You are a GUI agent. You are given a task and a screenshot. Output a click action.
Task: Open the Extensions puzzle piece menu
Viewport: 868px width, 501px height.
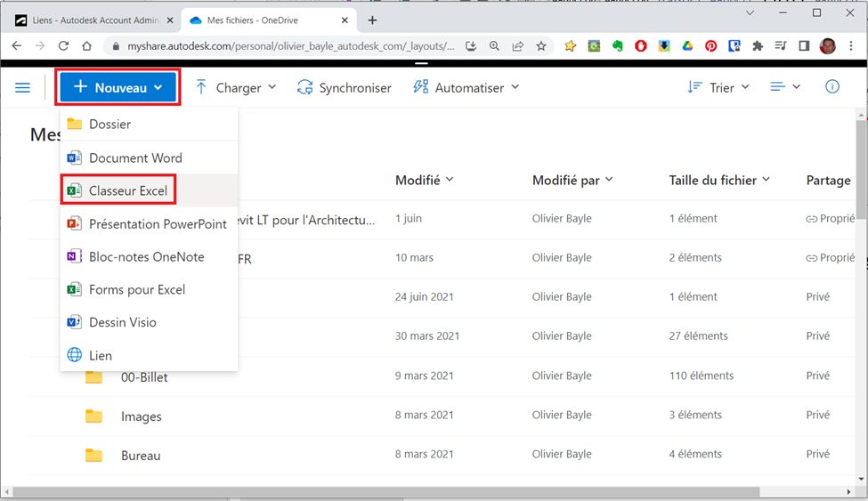tap(758, 46)
